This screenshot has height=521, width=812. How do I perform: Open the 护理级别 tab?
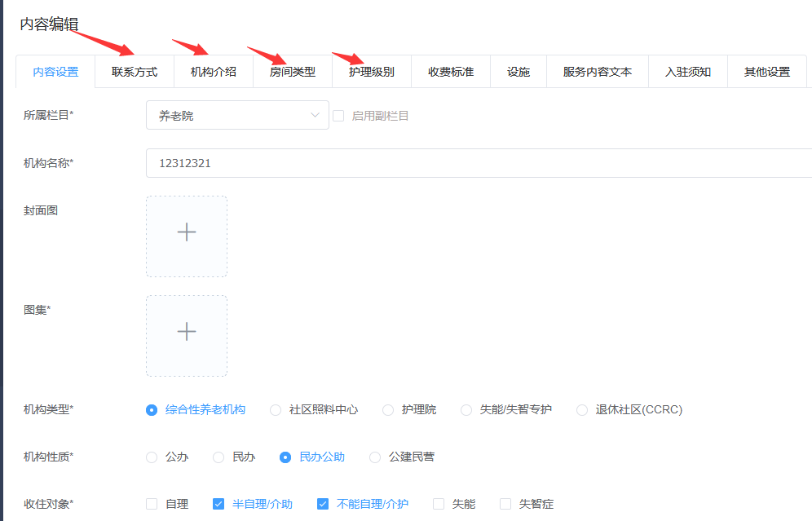372,72
